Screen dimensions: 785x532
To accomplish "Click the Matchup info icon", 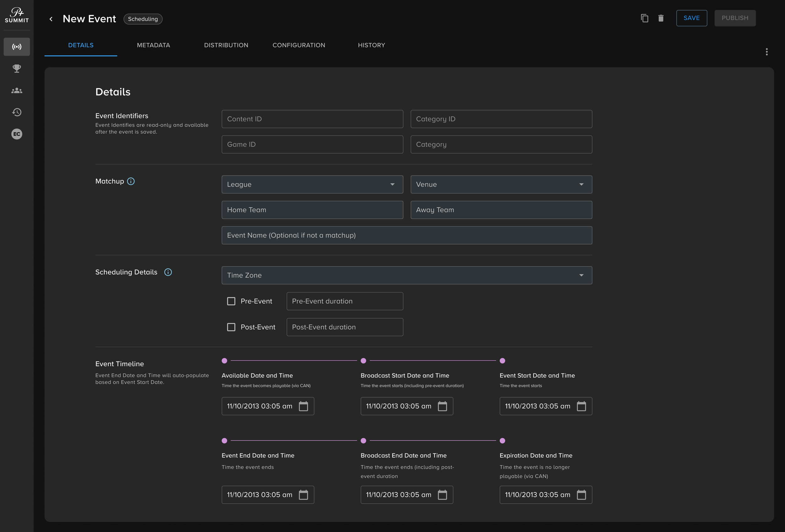I will point(131,182).
